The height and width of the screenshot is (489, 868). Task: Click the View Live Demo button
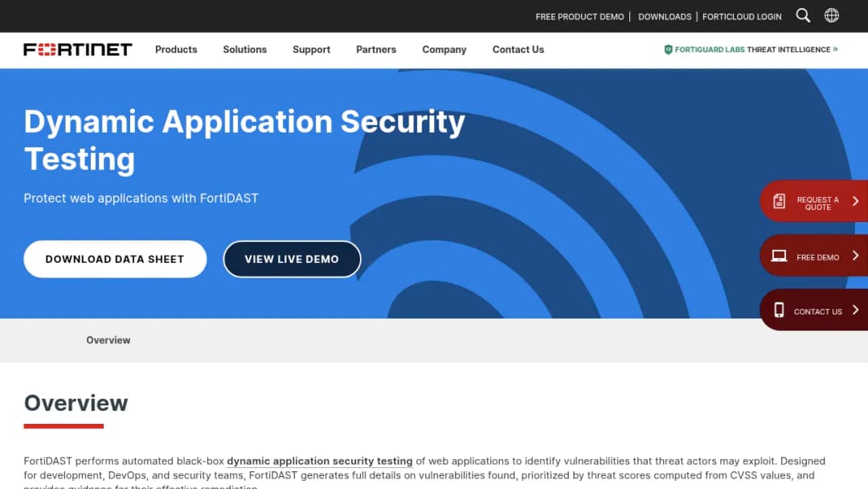pyautogui.click(x=292, y=259)
